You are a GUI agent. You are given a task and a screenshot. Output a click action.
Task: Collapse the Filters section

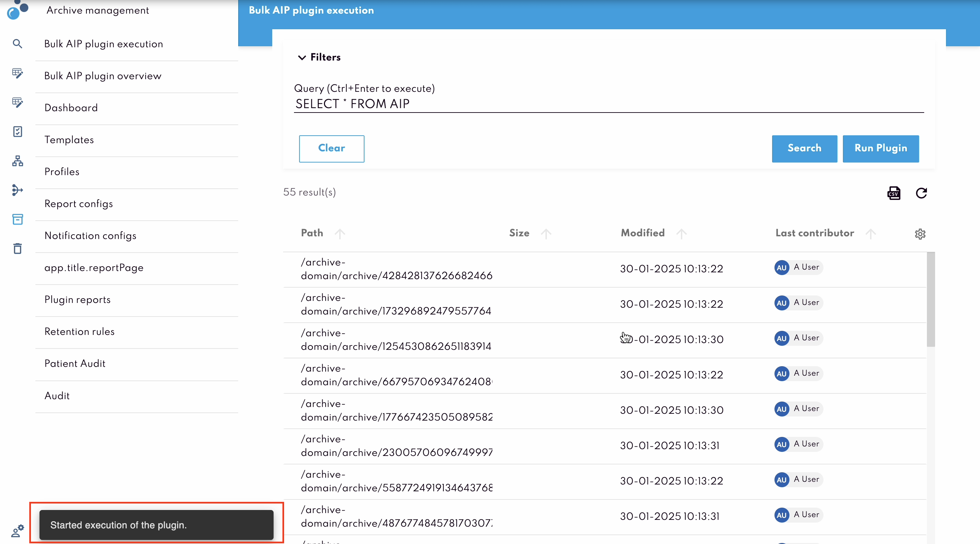(319, 57)
